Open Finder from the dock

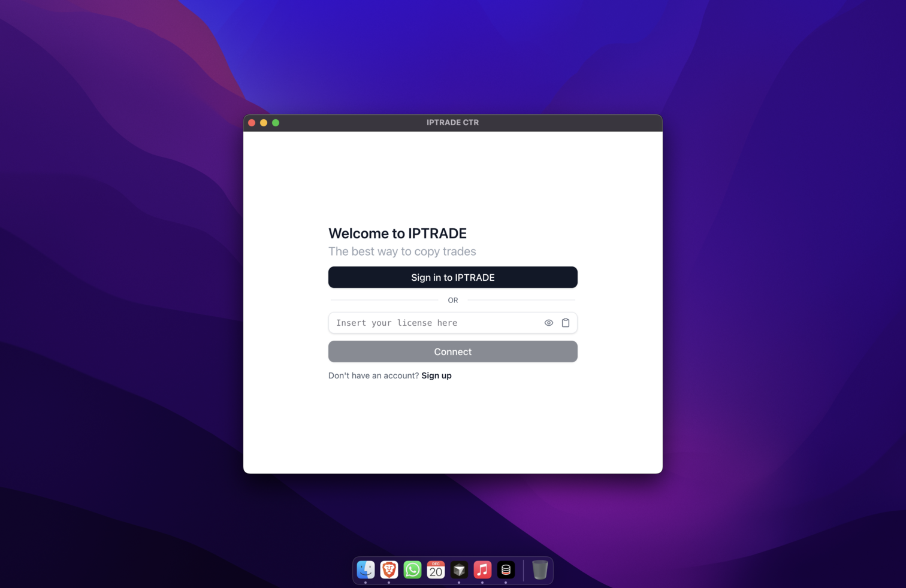[x=366, y=569]
